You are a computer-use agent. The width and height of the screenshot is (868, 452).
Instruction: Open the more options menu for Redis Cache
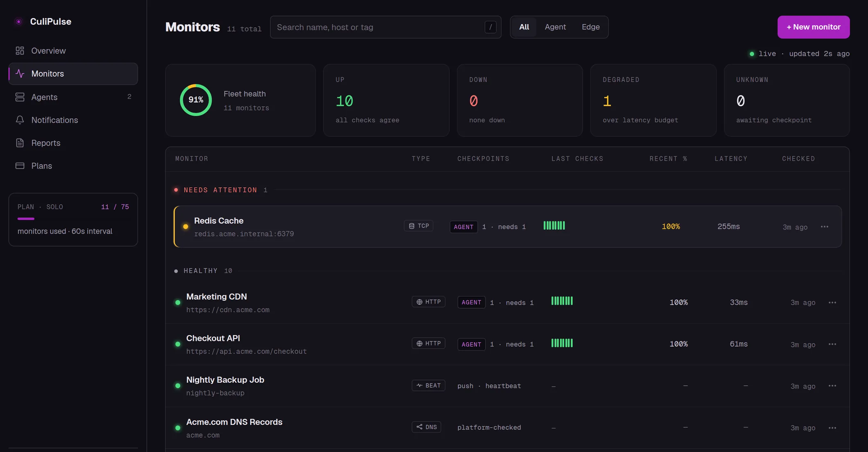point(825,226)
